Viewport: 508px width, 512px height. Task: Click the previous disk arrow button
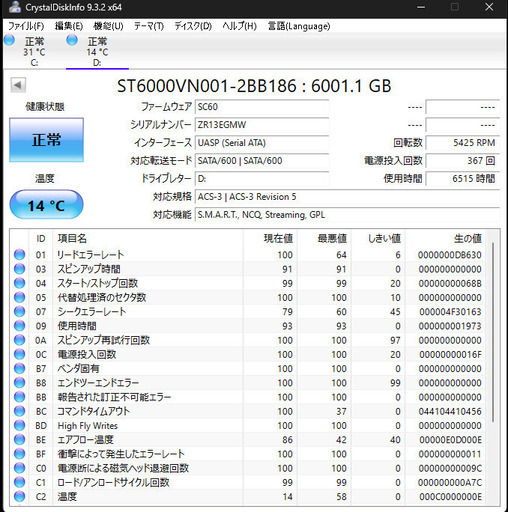[18, 85]
